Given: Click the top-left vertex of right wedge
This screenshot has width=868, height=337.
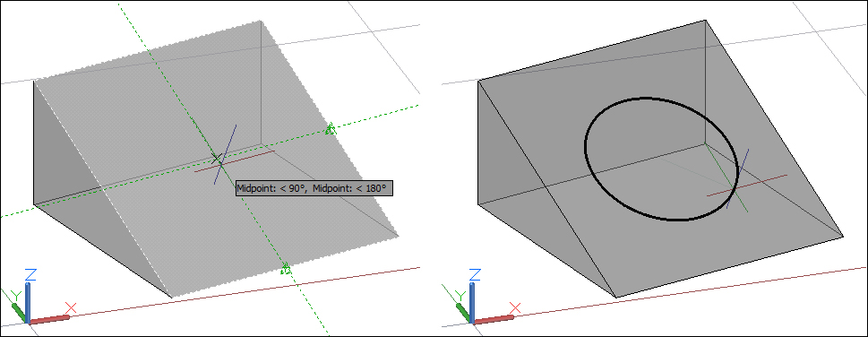Looking at the screenshot, I should 478,81.
